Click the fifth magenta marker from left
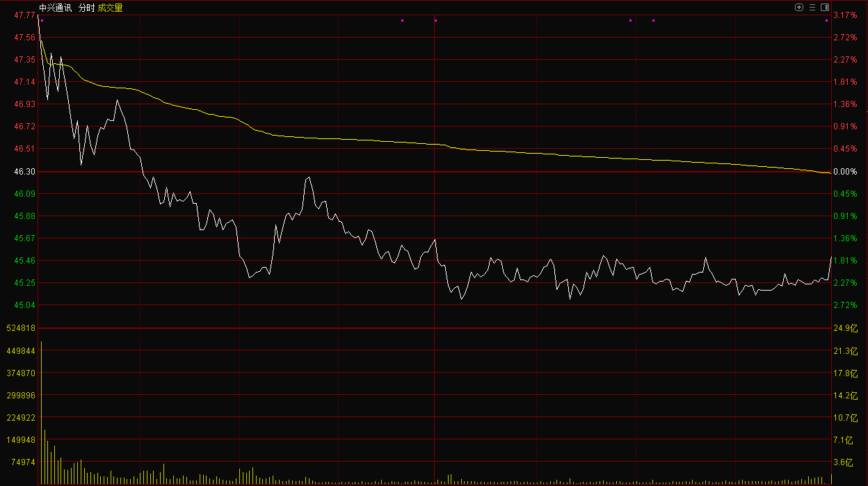The image size is (868, 486). pos(653,21)
